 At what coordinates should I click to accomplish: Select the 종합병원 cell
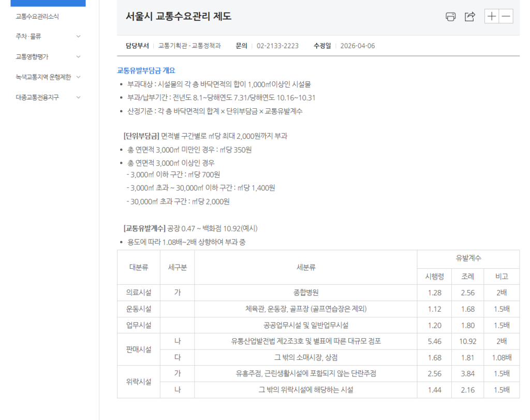point(305,293)
